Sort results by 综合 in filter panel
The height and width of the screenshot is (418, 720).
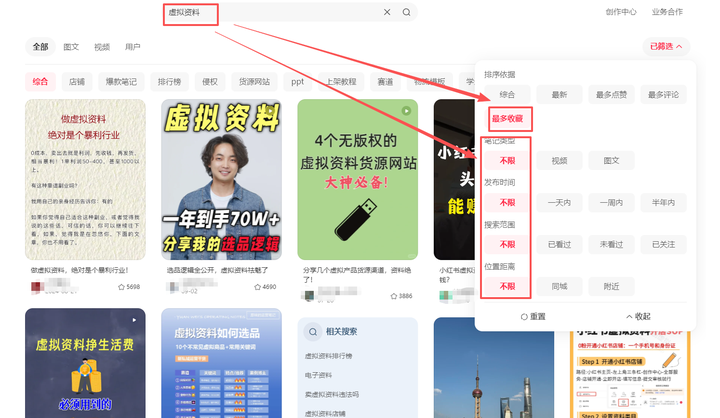(x=507, y=95)
